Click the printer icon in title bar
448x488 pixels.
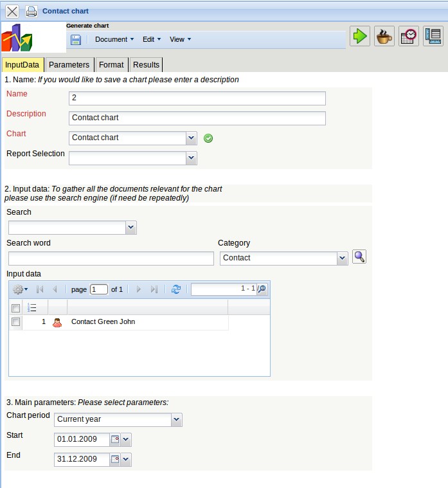click(31, 12)
